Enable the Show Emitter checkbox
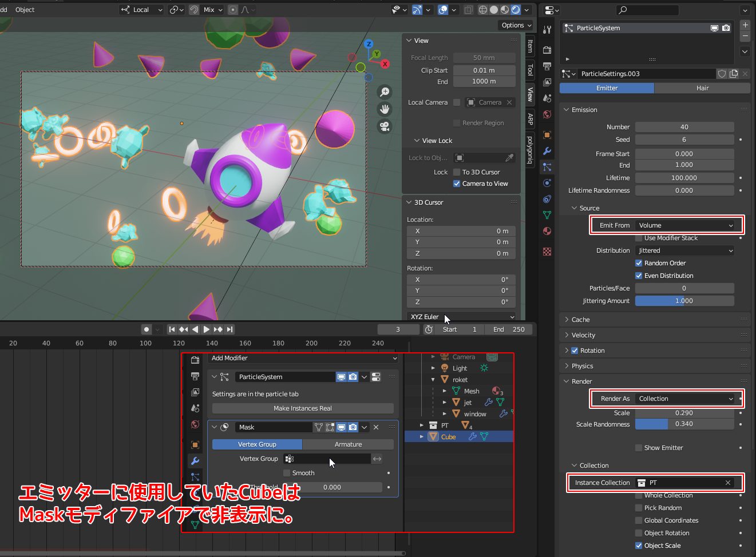 coord(639,448)
